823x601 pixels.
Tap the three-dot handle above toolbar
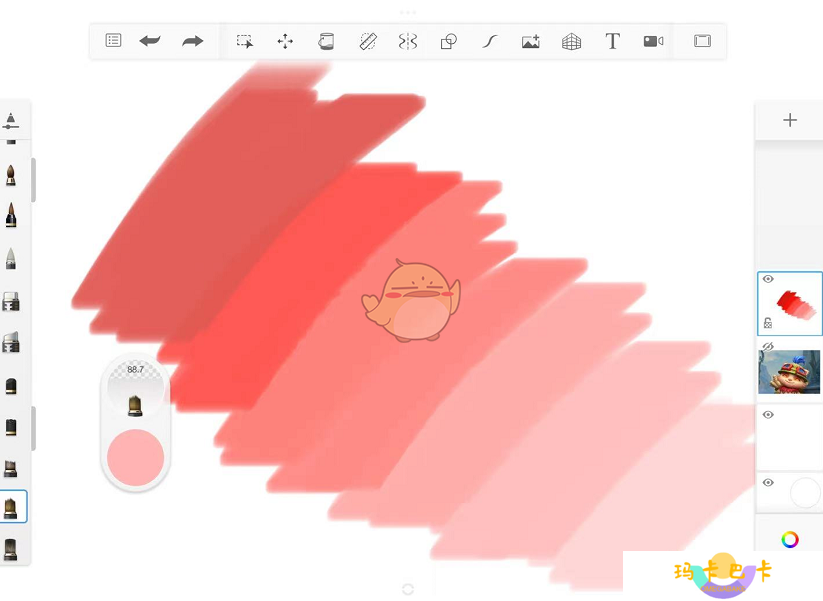tap(408, 12)
